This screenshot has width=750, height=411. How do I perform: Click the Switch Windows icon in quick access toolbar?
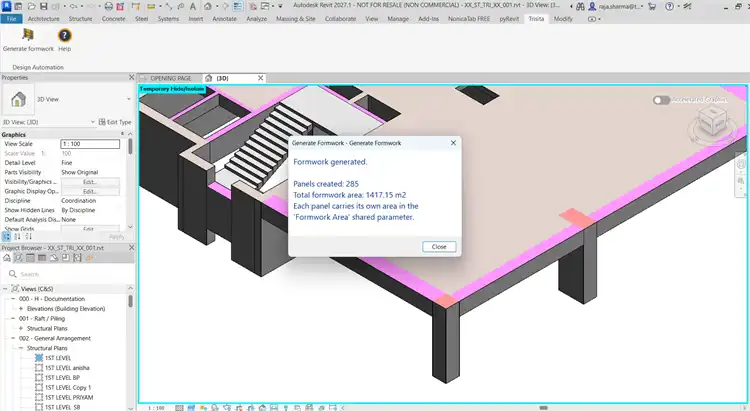pos(265,6)
